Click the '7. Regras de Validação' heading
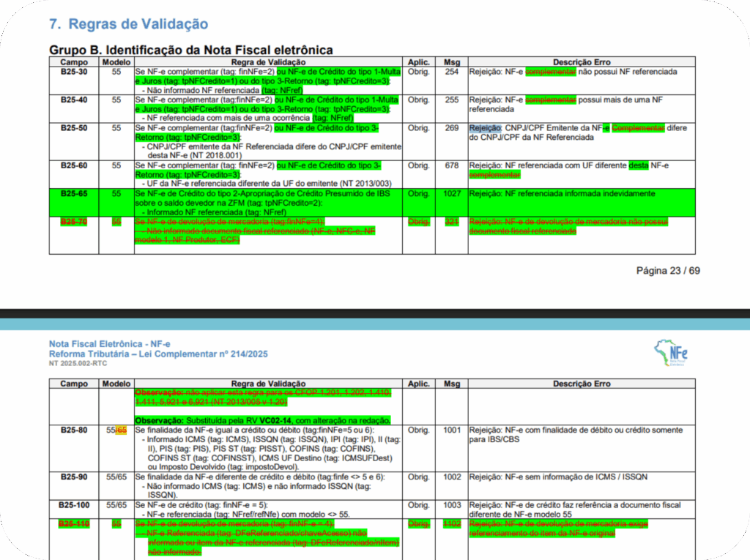The image size is (750, 560). (x=128, y=24)
